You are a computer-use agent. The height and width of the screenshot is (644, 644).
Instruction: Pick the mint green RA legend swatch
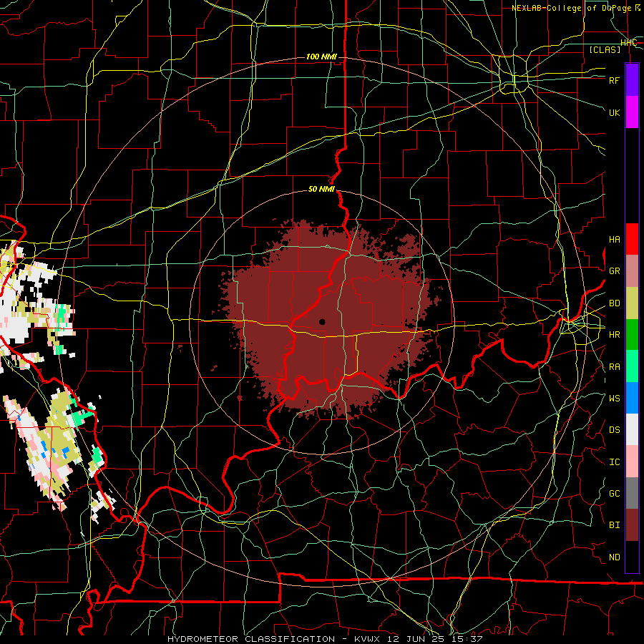[632, 366]
